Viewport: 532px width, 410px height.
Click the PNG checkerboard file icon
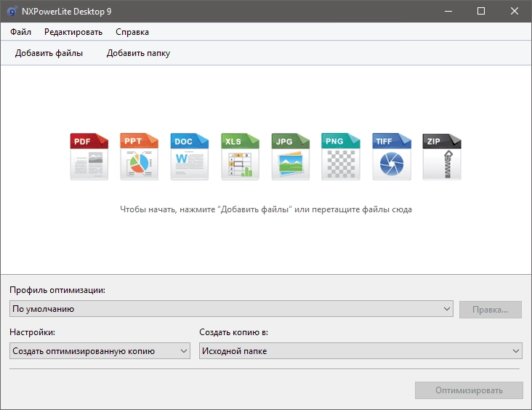[341, 156]
